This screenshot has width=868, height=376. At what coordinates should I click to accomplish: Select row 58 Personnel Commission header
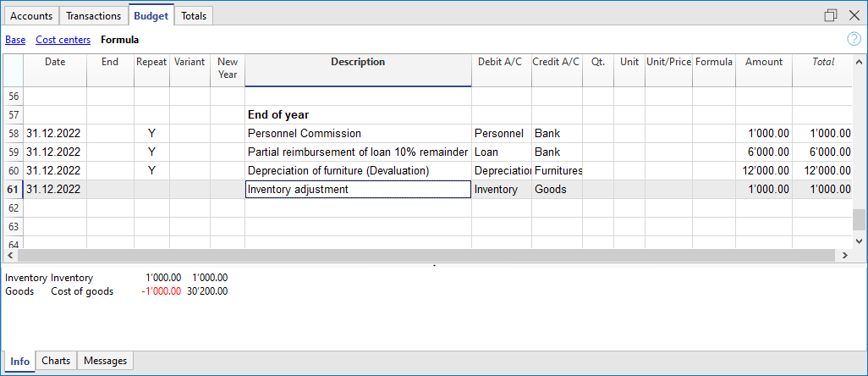point(13,134)
